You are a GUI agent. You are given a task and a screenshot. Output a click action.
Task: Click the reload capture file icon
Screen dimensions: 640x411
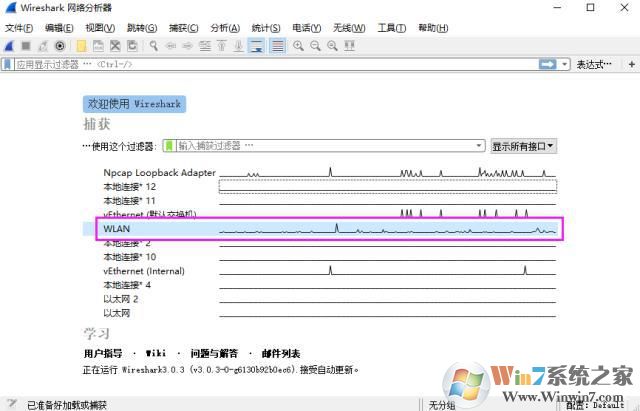coord(132,46)
